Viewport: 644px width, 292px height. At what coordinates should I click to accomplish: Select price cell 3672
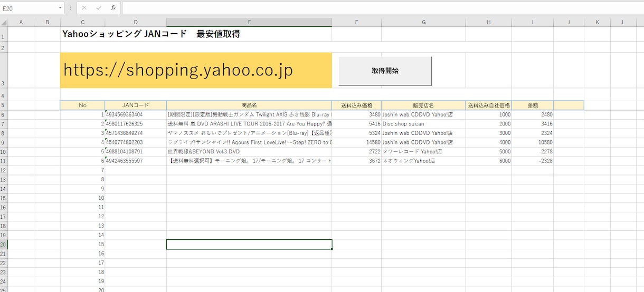[x=357, y=161]
